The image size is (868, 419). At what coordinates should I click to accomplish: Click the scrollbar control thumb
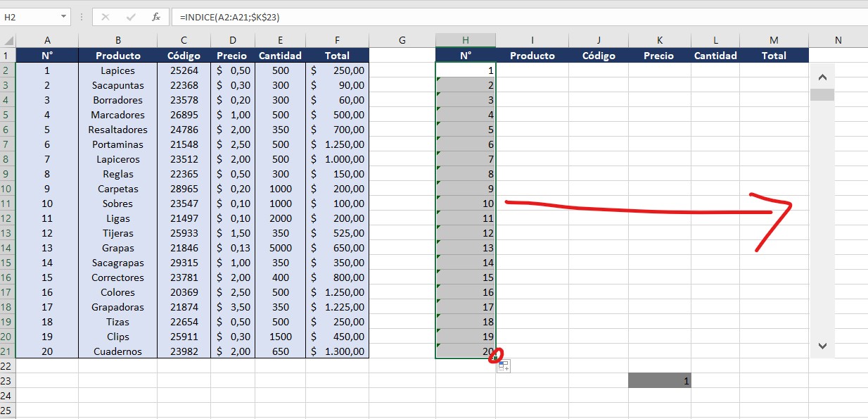coord(822,95)
